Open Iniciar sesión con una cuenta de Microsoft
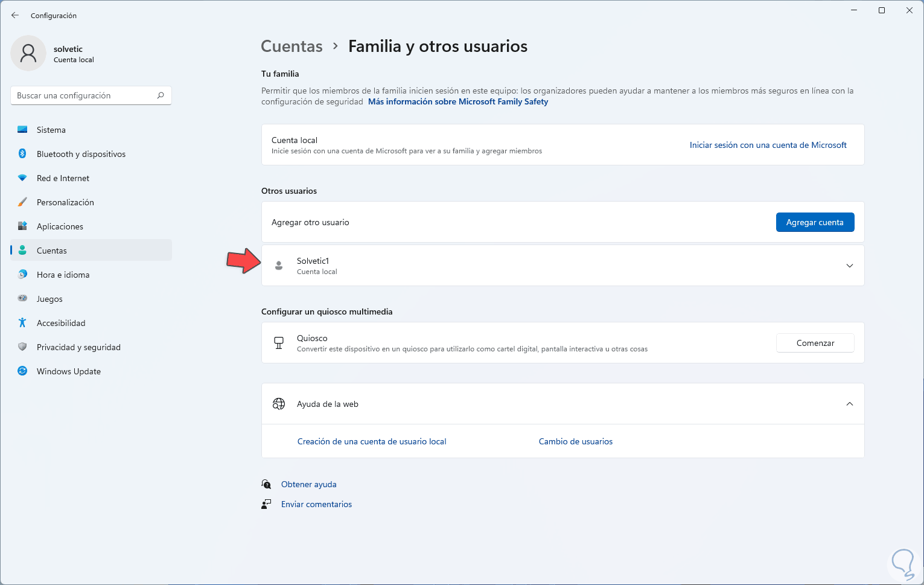Viewport: 924px width, 585px height. point(768,145)
